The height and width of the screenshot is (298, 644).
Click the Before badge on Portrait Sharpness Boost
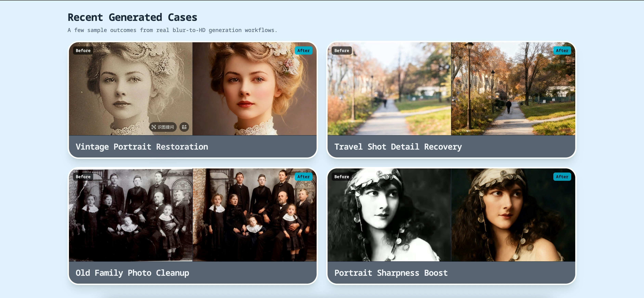(342, 177)
